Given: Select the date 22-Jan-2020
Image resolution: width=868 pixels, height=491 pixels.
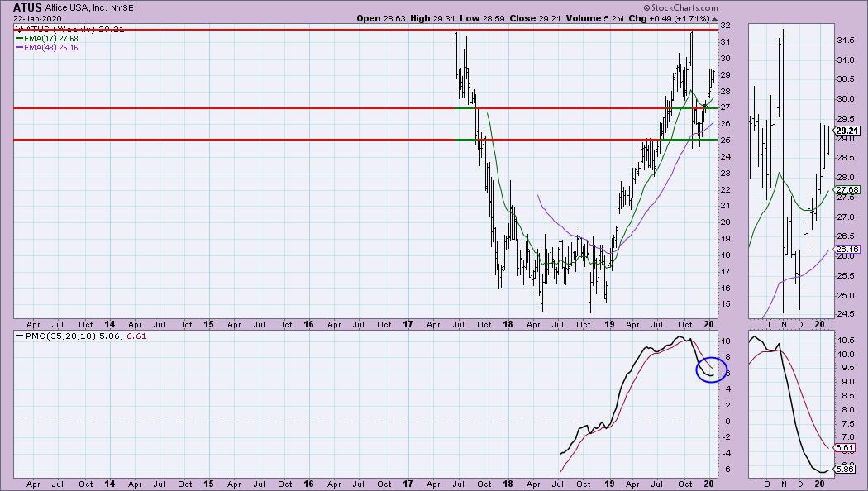Looking at the screenshot, I should [38, 18].
